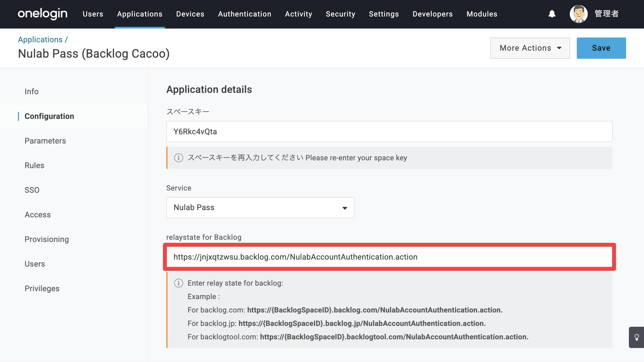Click the 管理者 account name
This screenshot has height=362, width=644.
point(606,14)
